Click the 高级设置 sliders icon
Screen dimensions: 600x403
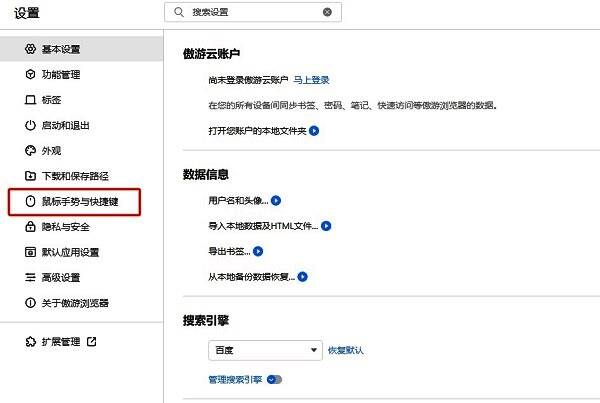click(30, 277)
